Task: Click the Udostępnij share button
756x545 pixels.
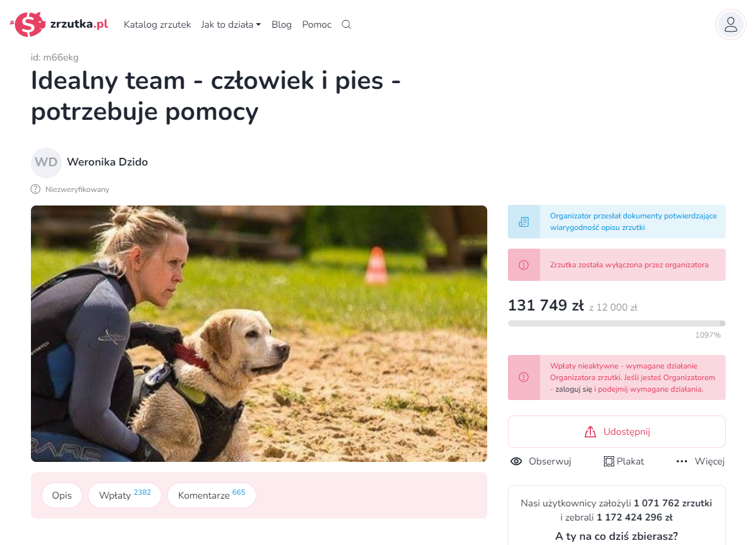Action: [x=617, y=432]
